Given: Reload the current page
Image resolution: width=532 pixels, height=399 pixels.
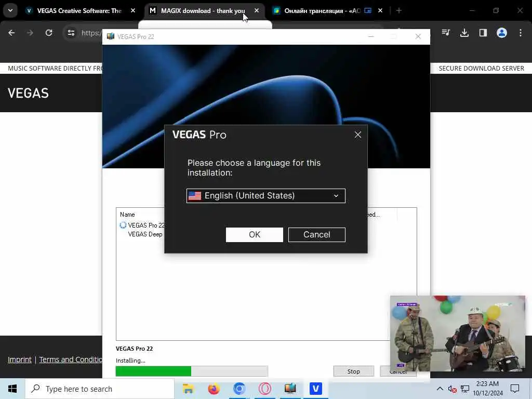Looking at the screenshot, I should (x=49, y=33).
